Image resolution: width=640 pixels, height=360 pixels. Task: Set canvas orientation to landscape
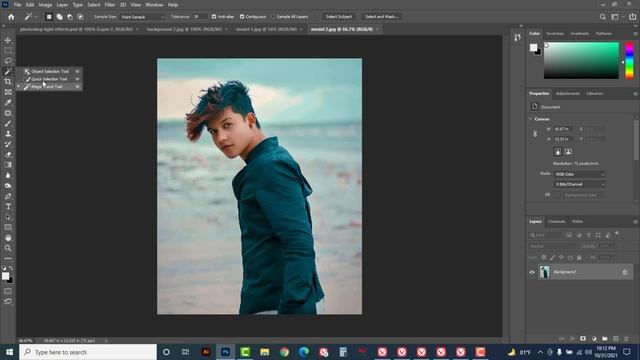(568, 151)
